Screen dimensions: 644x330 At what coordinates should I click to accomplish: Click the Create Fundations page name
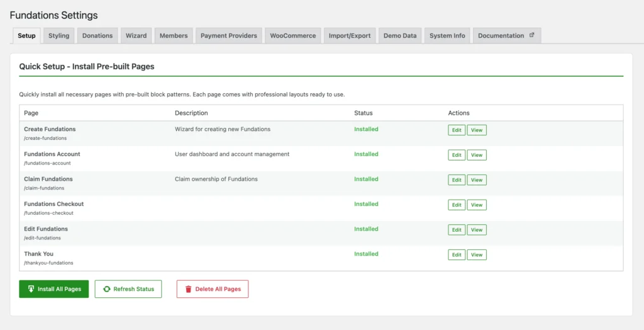pos(50,129)
